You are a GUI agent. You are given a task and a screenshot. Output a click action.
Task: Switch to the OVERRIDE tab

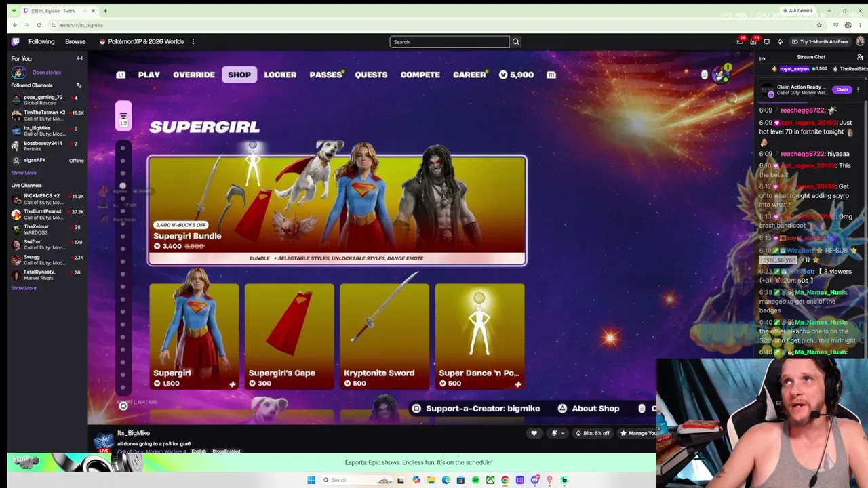[x=194, y=75]
